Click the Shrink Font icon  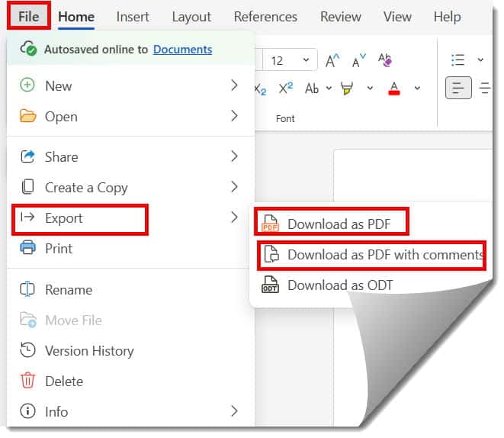[359, 60]
